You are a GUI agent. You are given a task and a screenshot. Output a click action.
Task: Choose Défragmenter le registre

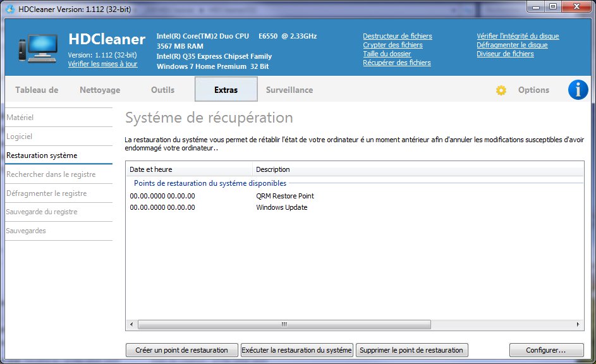pos(59,193)
